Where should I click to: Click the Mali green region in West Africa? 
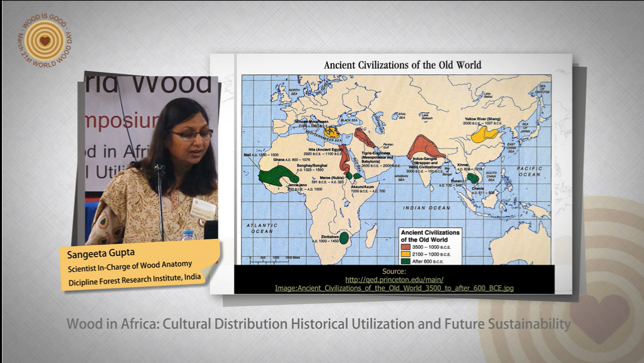tap(278, 175)
